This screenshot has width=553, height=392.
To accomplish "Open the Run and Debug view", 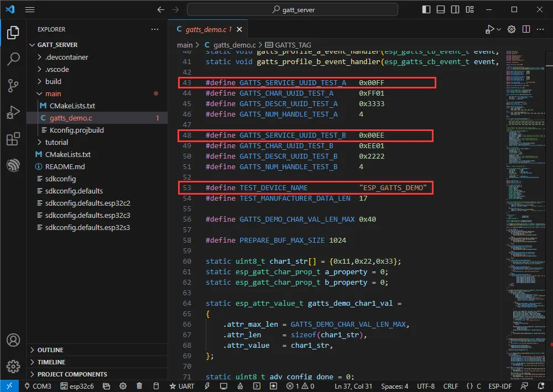I will [x=13, y=112].
